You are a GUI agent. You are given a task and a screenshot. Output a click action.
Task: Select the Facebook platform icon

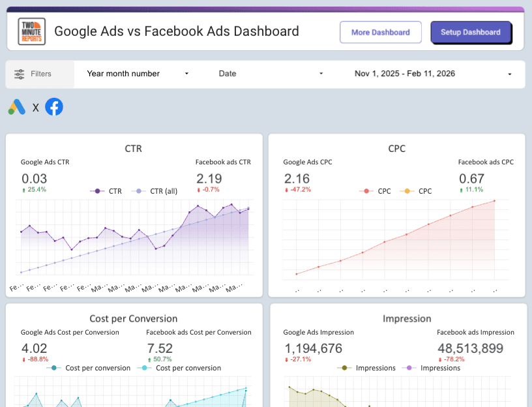53,107
